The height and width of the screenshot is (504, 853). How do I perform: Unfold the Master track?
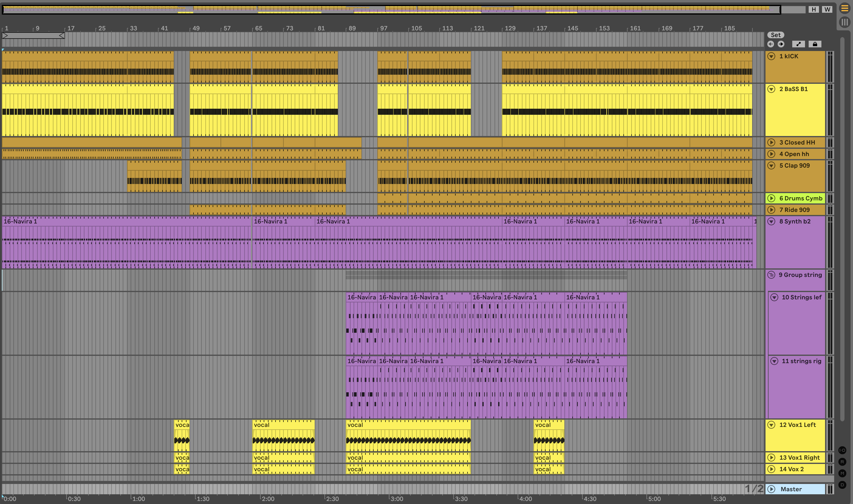tap(772, 489)
